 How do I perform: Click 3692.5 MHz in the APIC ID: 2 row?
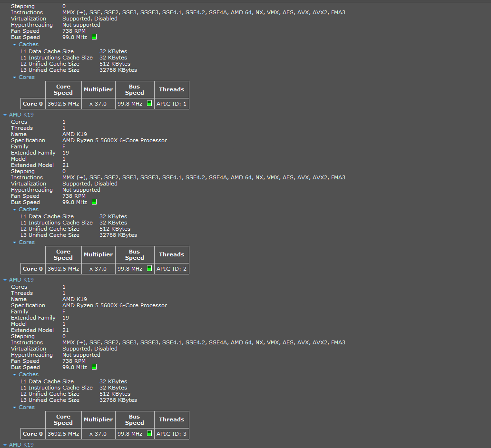(63, 269)
